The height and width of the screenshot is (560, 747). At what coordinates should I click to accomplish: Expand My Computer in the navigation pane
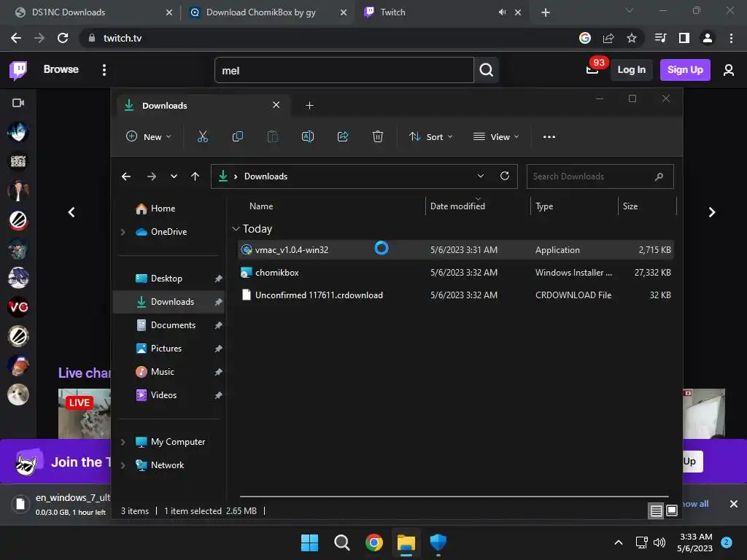coord(123,442)
